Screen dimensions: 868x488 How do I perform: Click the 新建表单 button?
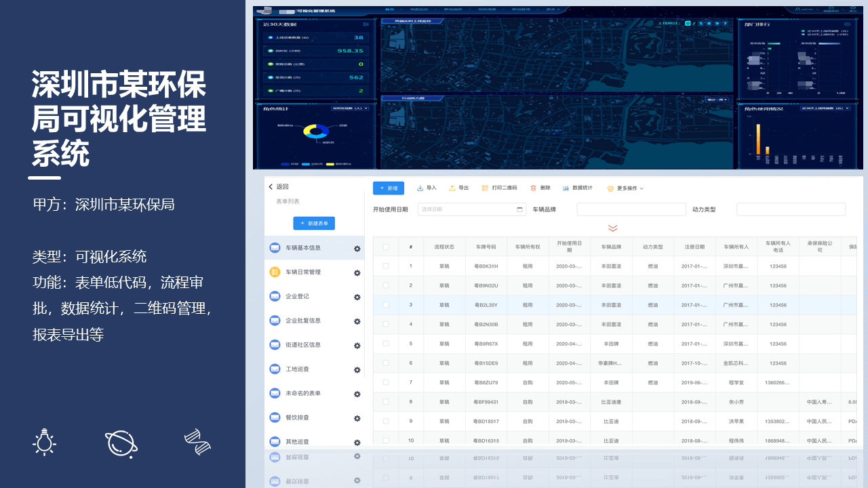(314, 223)
